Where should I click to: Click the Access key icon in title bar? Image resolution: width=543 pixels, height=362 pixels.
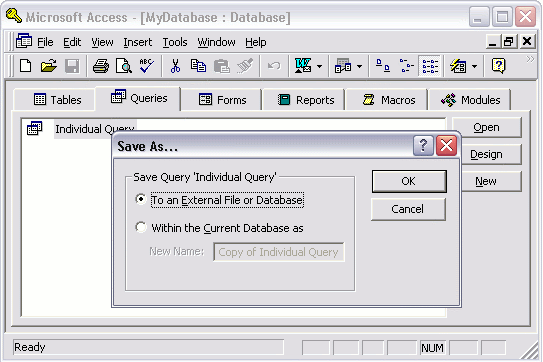[14, 16]
